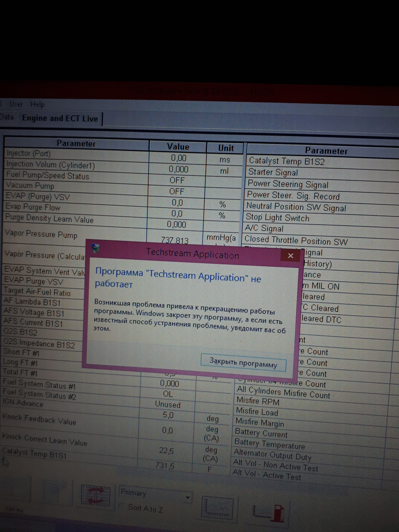
Task: Click the Techstream icon in the dialog title bar
Action: pos(96,248)
